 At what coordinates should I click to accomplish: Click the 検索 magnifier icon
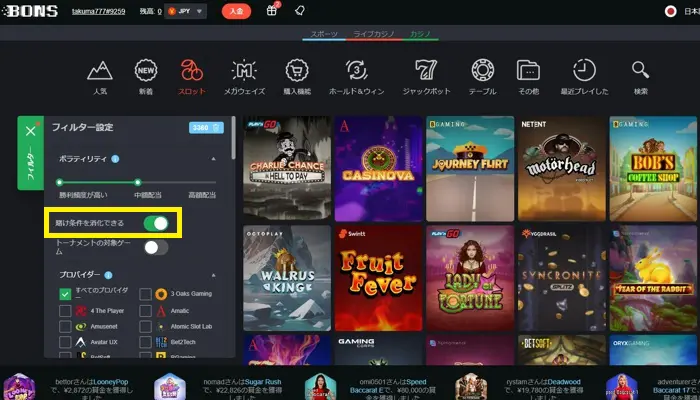point(640,71)
